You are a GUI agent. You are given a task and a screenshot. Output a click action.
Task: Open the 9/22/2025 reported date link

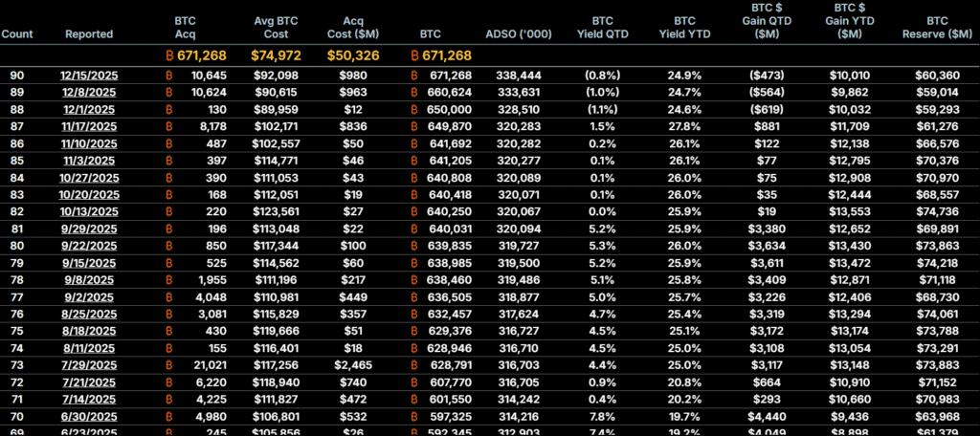[89, 246]
